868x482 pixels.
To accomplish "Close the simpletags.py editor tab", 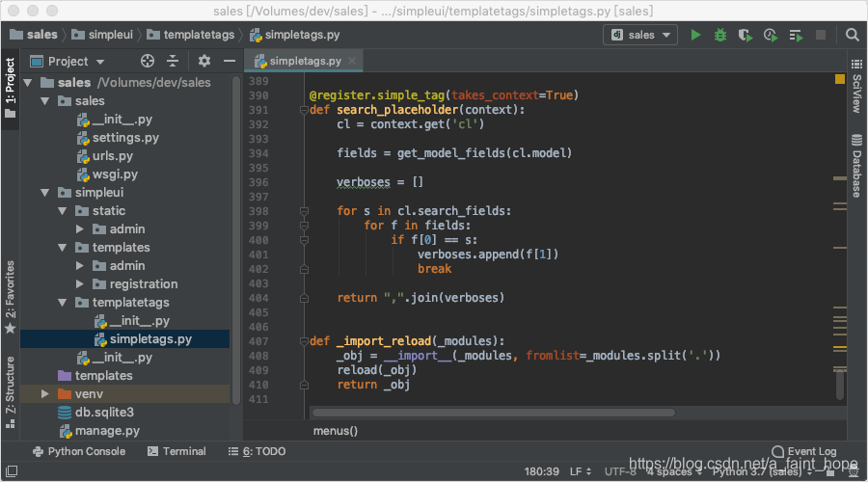I will 351,61.
